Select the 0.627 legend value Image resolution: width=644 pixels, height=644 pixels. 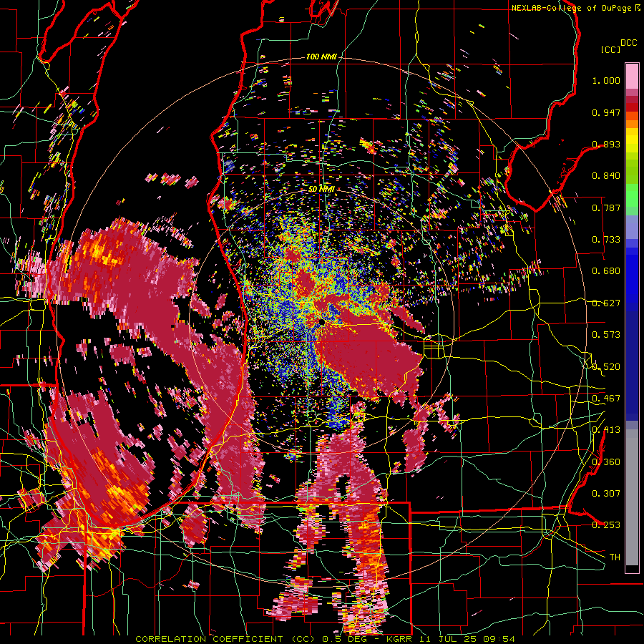coord(606,303)
